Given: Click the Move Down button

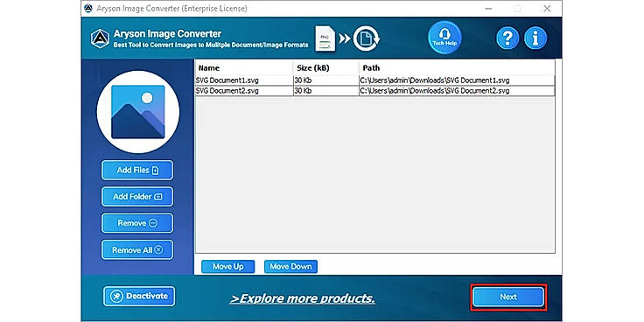Looking at the screenshot, I should pos(290,267).
